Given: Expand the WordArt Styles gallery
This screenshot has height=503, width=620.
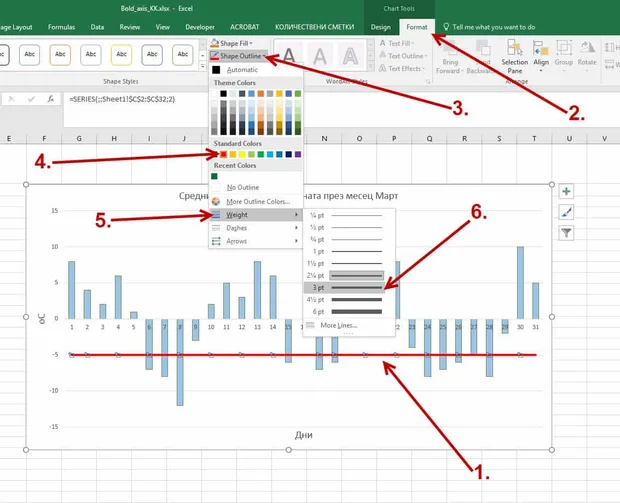Looking at the screenshot, I should pyautogui.click(x=370, y=67).
